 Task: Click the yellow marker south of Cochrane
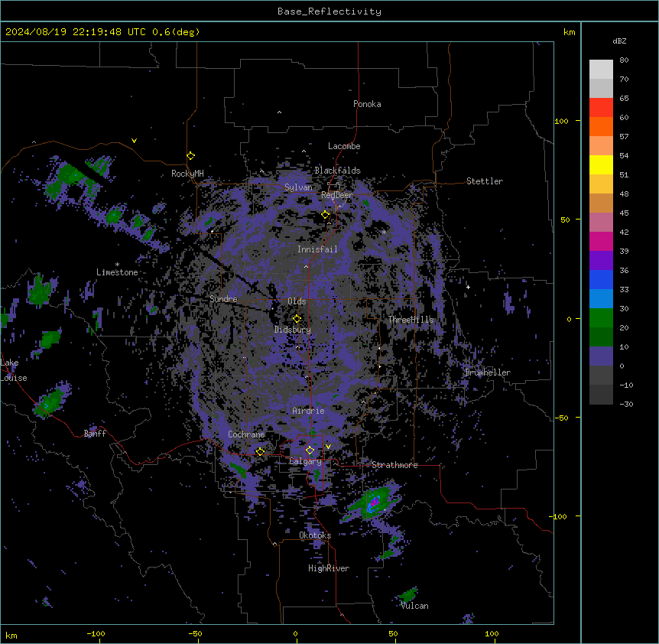coord(260,451)
